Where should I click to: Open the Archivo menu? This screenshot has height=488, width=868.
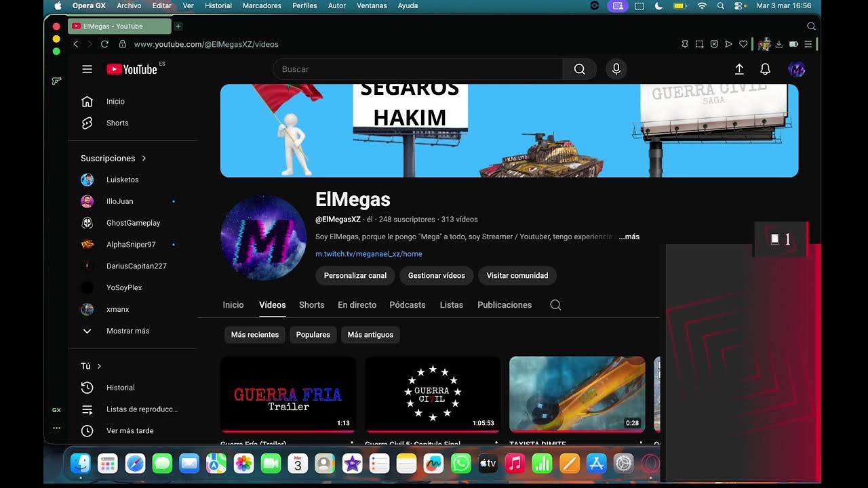coord(129,5)
